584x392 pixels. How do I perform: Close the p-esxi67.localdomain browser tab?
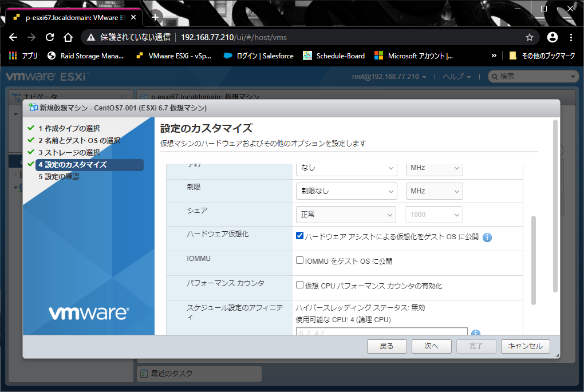[133, 18]
